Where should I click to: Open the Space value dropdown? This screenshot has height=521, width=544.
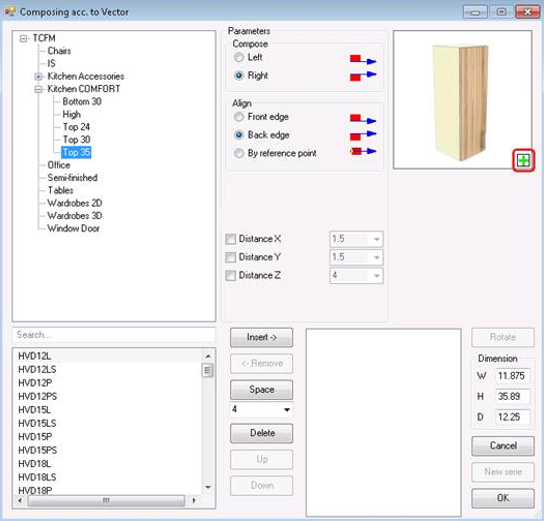point(287,410)
